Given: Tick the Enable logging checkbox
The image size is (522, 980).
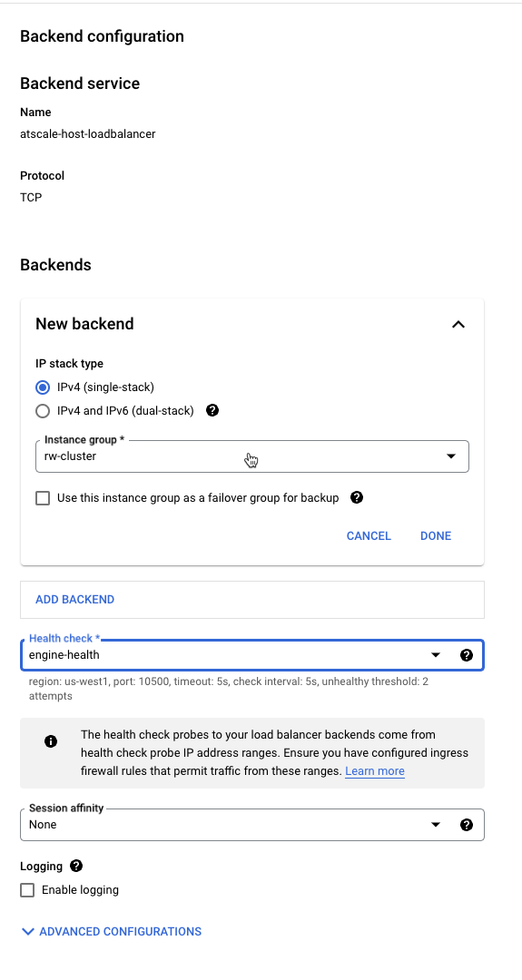Looking at the screenshot, I should (x=27, y=890).
